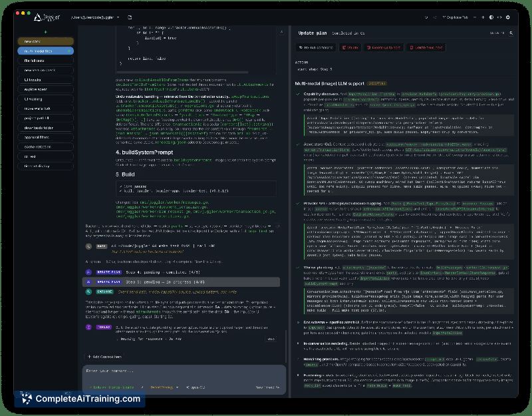Viewport: 532px width, 416px height.
Task: Click the vertical scrollbar of chat panel
Action: [x=286, y=346]
